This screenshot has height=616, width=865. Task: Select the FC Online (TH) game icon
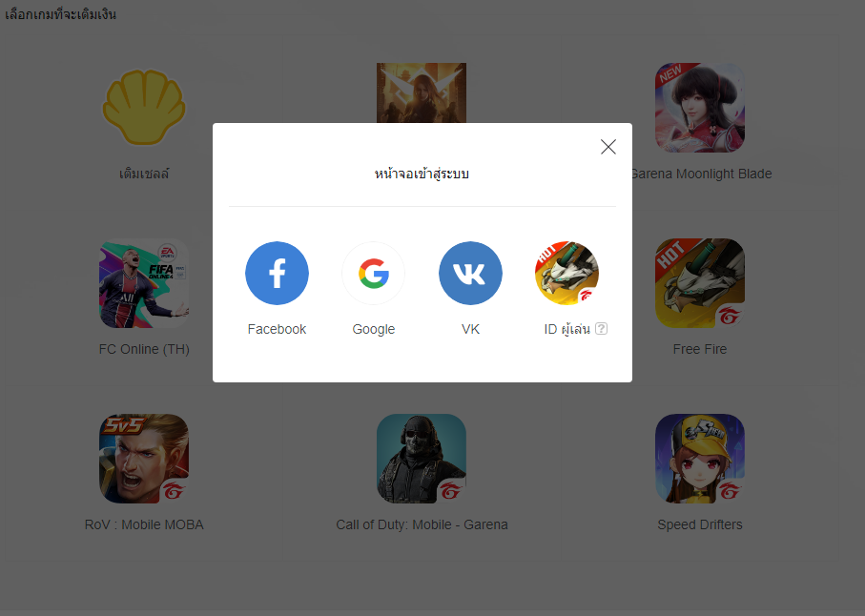(144, 283)
